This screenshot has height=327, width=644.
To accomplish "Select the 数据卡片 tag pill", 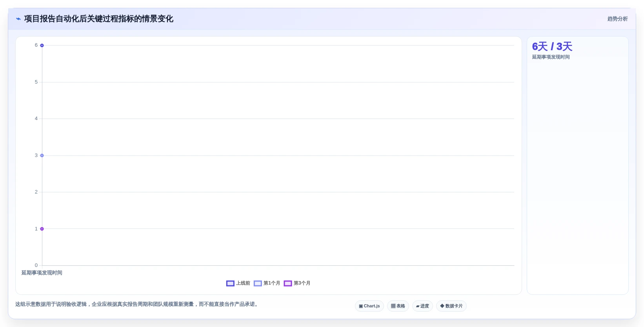I will pyautogui.click(x=451, y=306).
